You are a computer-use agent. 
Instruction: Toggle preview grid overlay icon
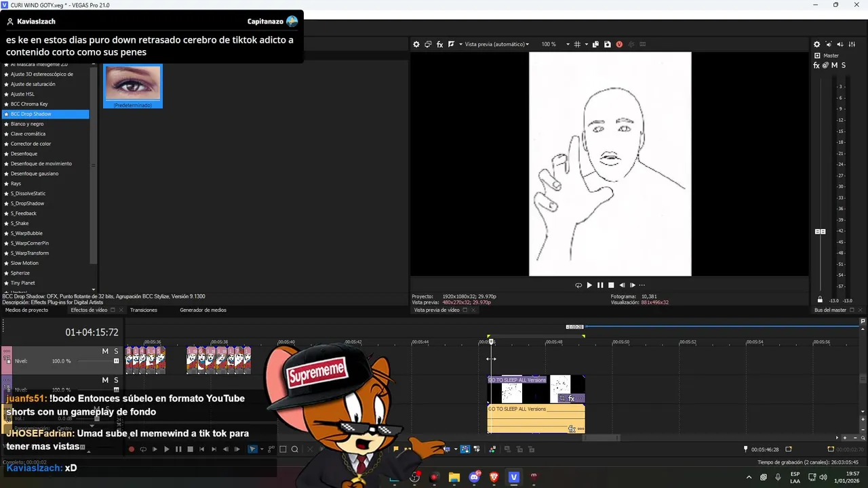[x=577, y=44]
